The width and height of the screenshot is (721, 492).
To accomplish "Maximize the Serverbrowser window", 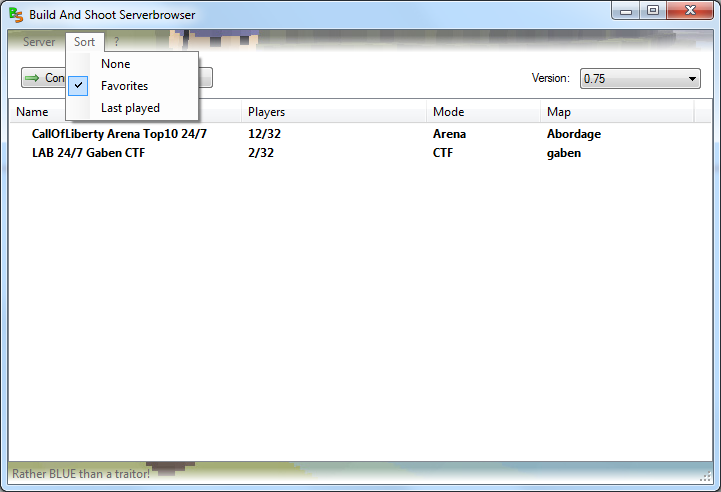I will pos(652,12).
